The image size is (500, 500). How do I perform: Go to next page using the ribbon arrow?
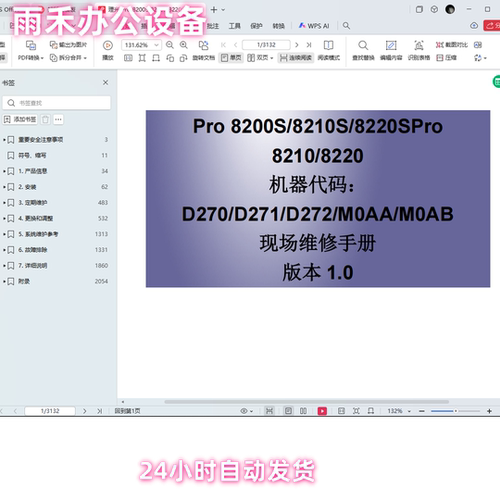pyautogui.click(x=297, y=45)
